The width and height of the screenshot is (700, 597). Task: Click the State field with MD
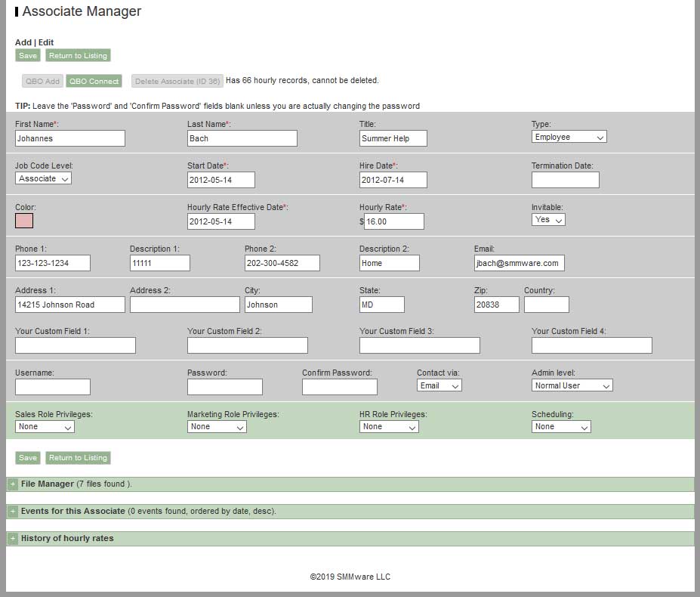point(381,305)
